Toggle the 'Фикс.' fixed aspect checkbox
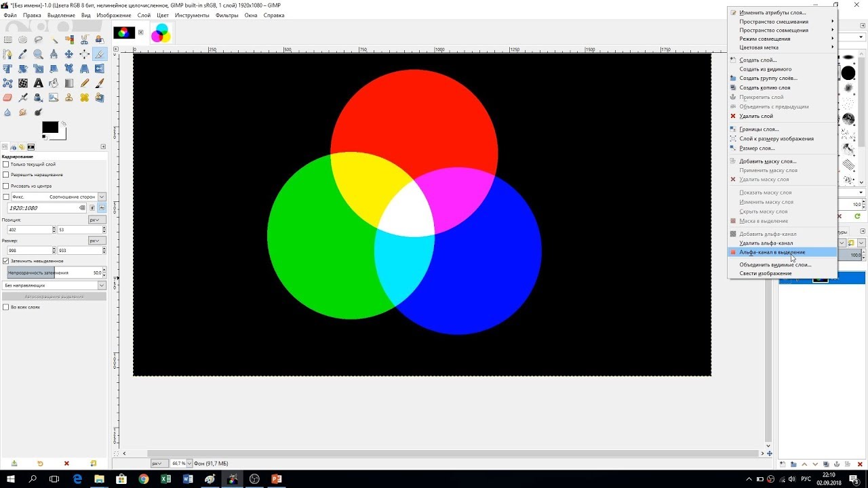The height and width of the screenshot is (488, 868). pos(6,197)
